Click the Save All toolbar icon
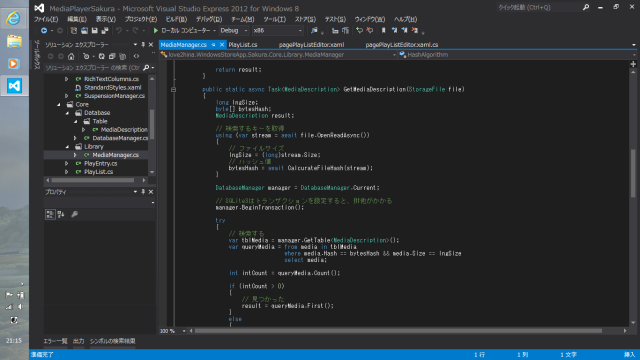 pyautogui.click(x=105, y=31)
